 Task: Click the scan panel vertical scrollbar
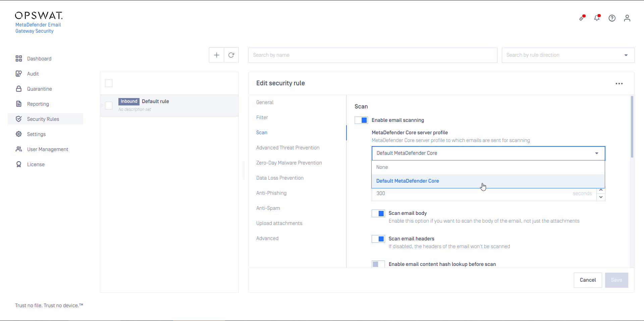click(632, 128)
